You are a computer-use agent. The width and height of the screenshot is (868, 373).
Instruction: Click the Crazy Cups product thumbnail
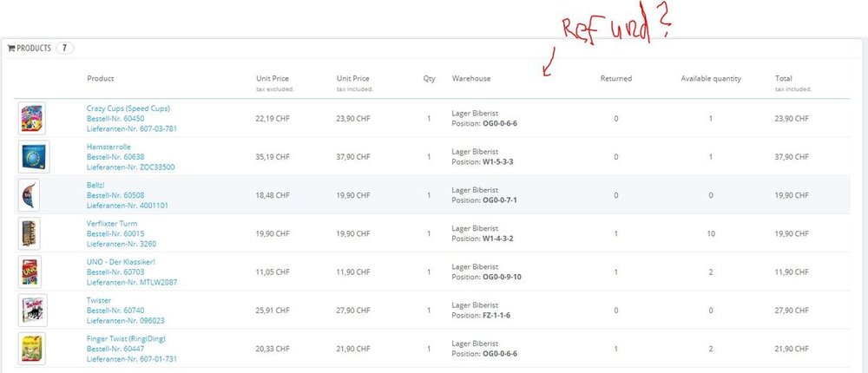click(x=32, y=118)
